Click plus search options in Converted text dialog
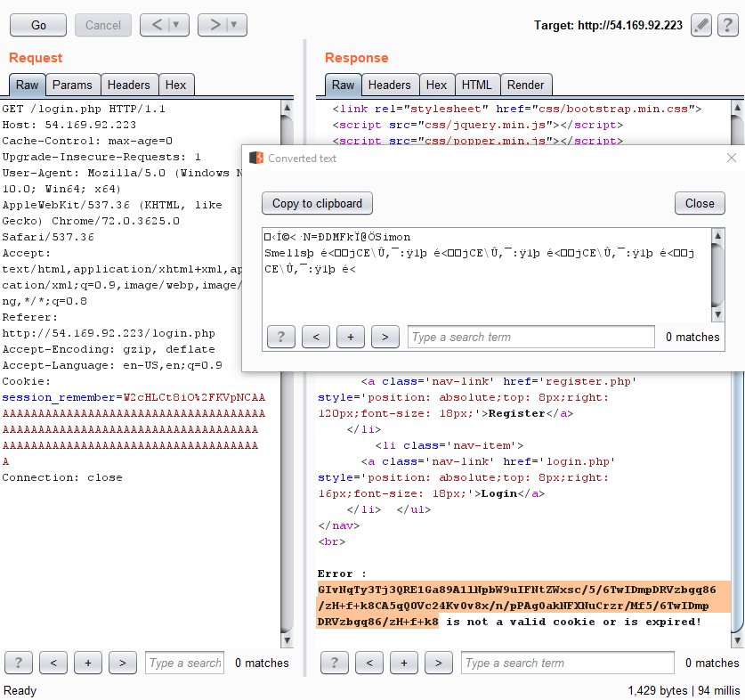 point(351,338)
